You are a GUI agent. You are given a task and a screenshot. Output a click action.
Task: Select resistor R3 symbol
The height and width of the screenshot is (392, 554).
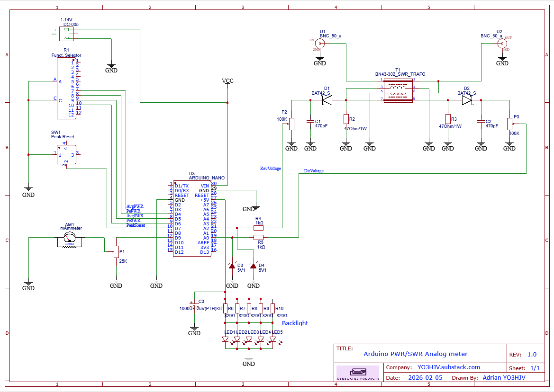[448, 119]
